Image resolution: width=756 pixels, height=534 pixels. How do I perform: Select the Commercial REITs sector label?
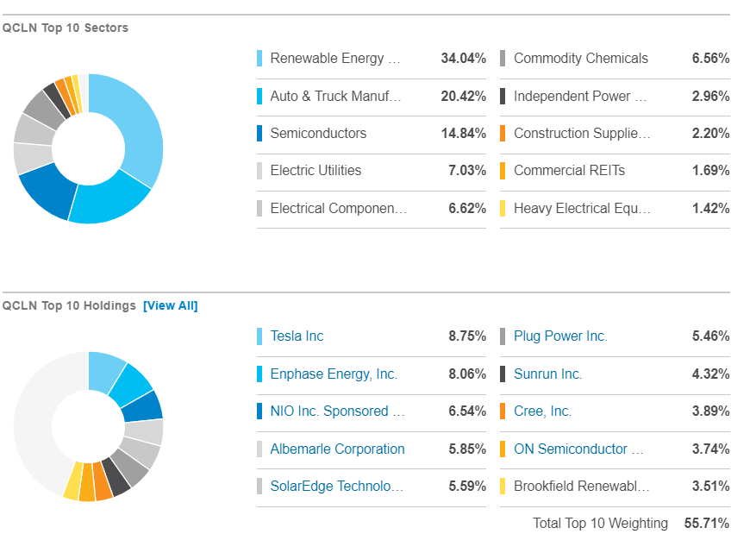[570, 170]
